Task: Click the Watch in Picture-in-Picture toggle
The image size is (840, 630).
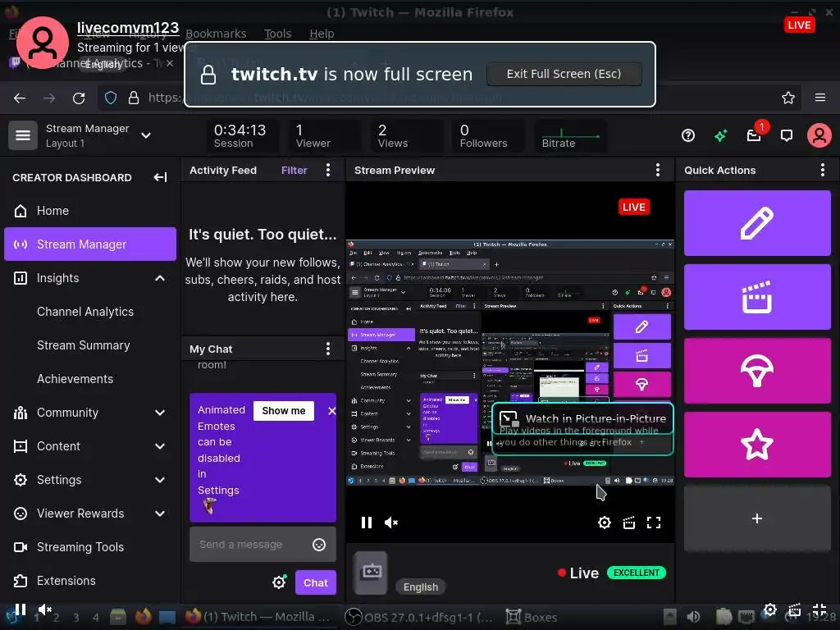Action: point(582,418)
